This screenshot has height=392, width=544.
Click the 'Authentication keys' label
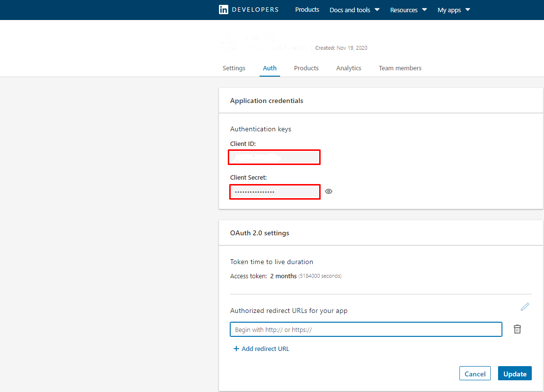[261, 129]
